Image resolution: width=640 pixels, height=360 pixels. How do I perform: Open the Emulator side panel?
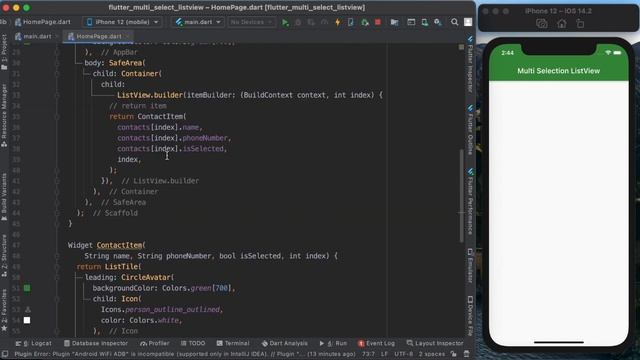[470, 265]
